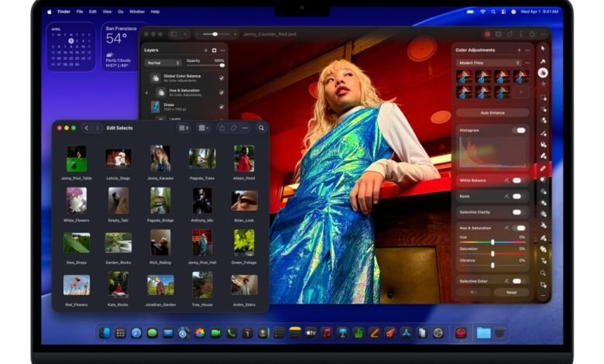Select the Pagoda_Bridge thumbnail in Finder
The image size is (604, 364).
pyautogui.click(x=160, y=201)
